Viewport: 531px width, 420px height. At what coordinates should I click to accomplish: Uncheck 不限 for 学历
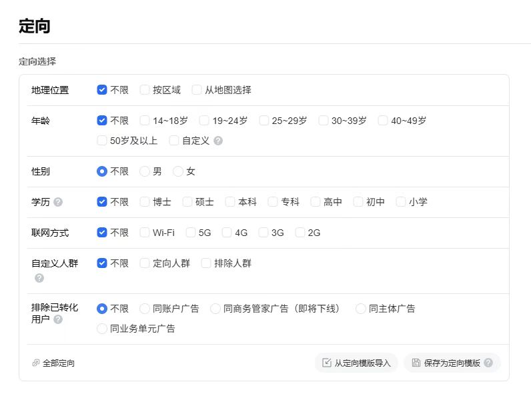click(x=102, y=202)
